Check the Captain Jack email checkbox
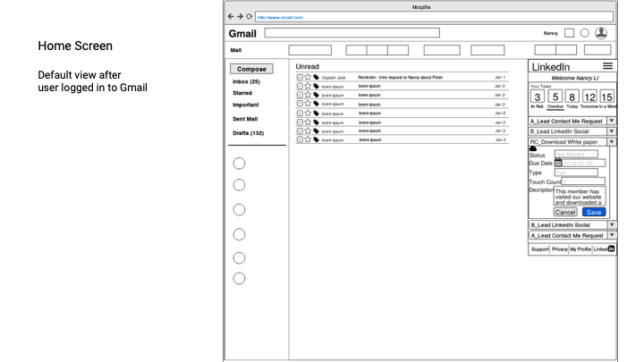The image size is (644, 362). tap(300, 78)
